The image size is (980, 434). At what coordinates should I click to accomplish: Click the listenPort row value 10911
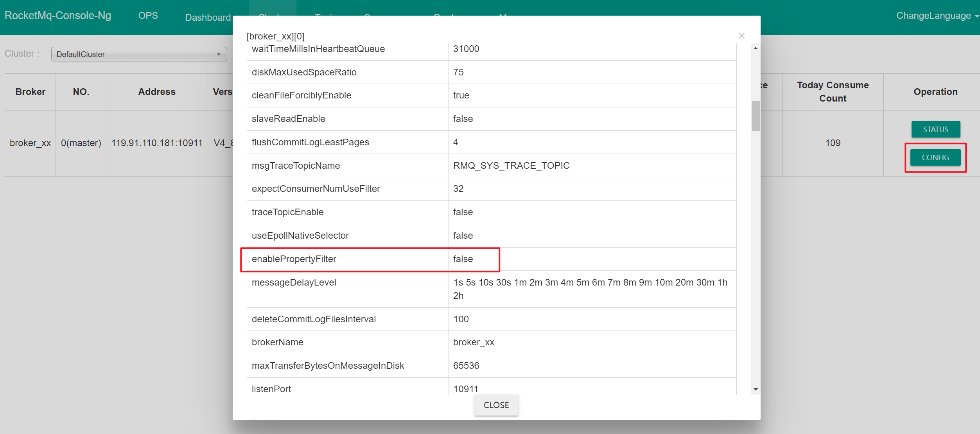click(465, 389)
